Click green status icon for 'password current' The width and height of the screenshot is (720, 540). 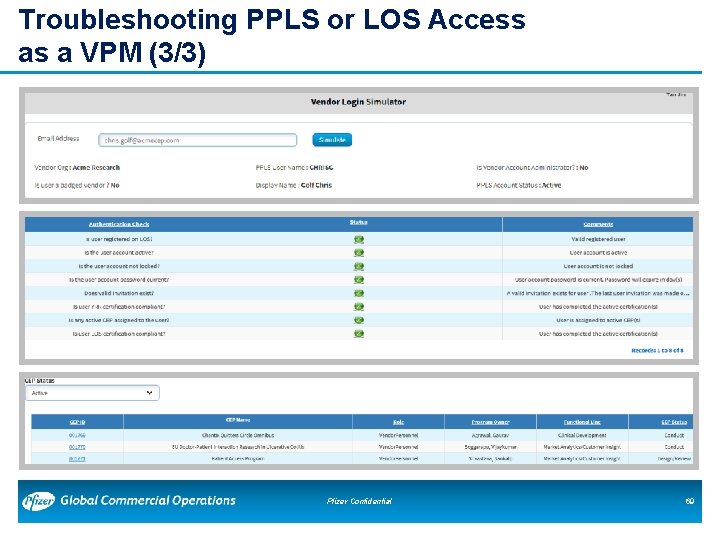coord(359,280)
